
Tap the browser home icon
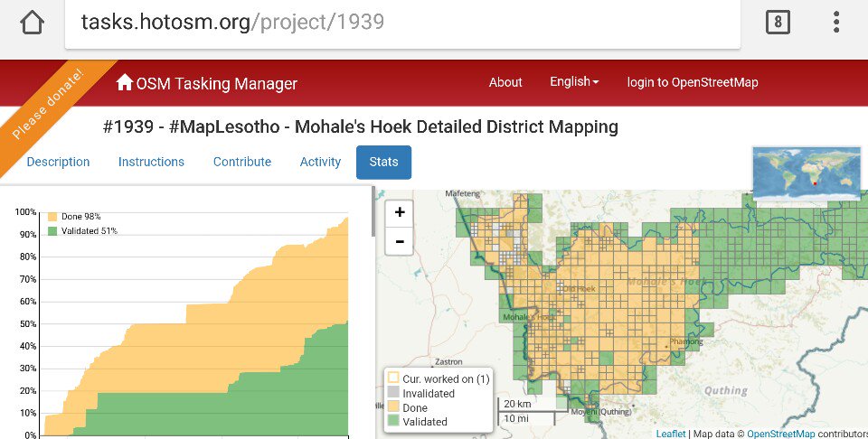click(x=32, y=22)
